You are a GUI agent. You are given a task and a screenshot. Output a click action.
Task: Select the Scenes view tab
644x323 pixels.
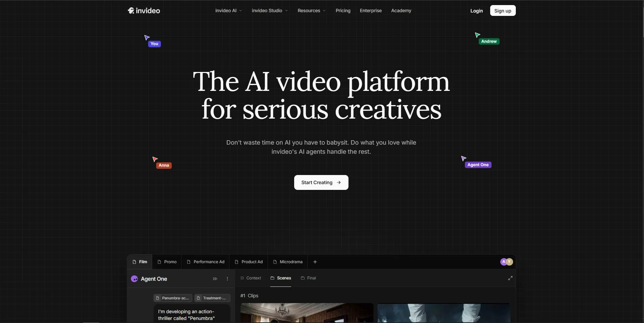tap(281, 278)
